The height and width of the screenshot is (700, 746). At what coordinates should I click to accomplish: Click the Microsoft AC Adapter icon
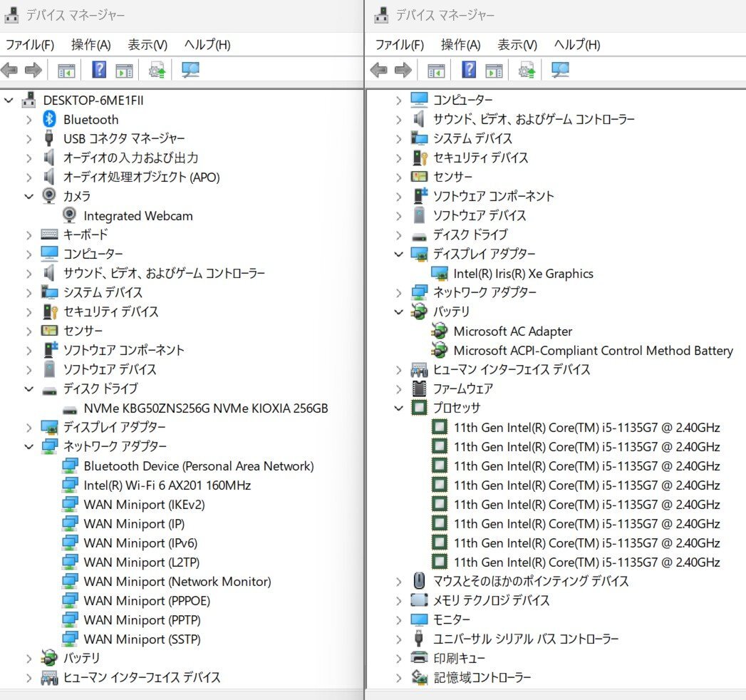[x=440, y=331]
